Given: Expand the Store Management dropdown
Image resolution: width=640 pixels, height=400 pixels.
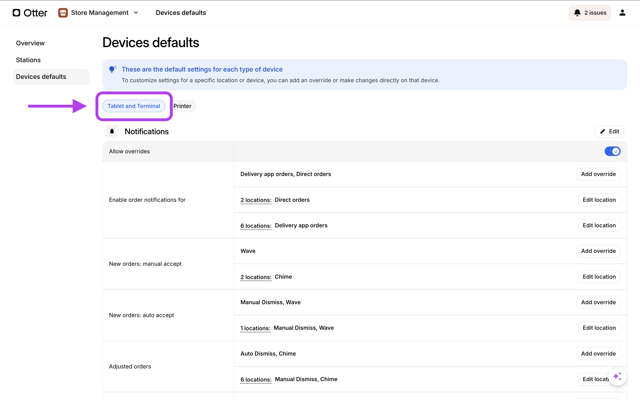Looking at the screenshot, I should point(136,13).
